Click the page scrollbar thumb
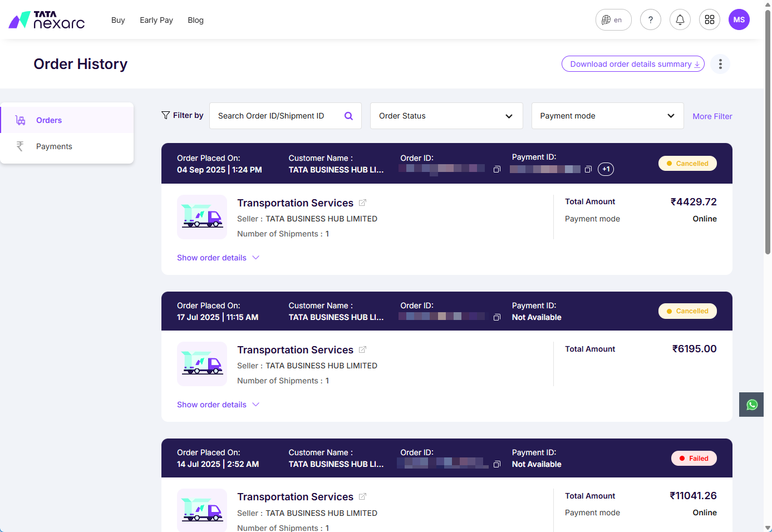772x532 pixels. tap(768, 131)
